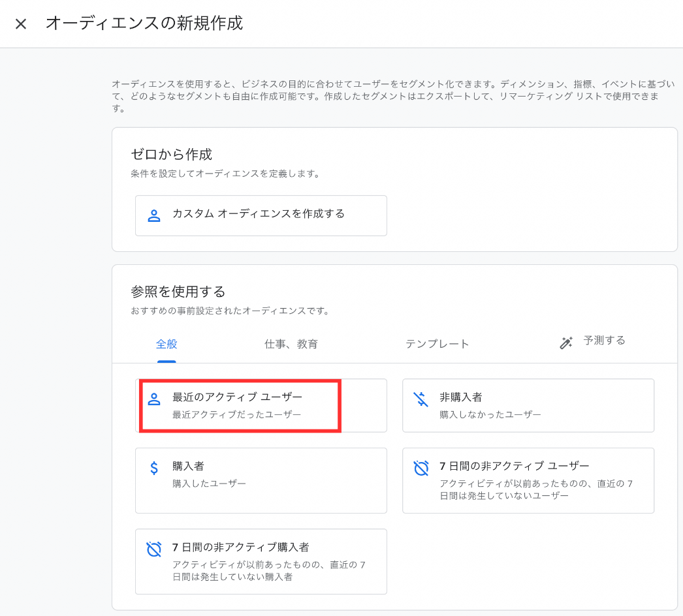Pick the 購入者 audience card
The image size is (683, 616).
click(261, 481)
